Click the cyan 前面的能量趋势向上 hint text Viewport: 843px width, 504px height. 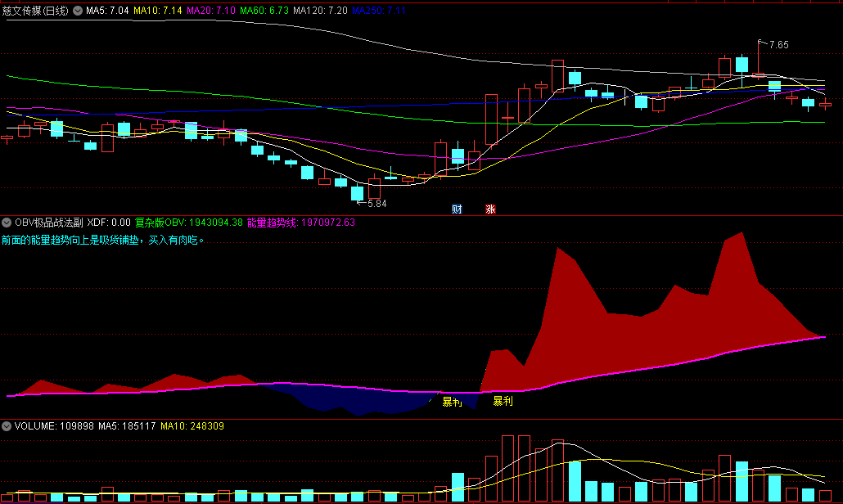(103, 241)
